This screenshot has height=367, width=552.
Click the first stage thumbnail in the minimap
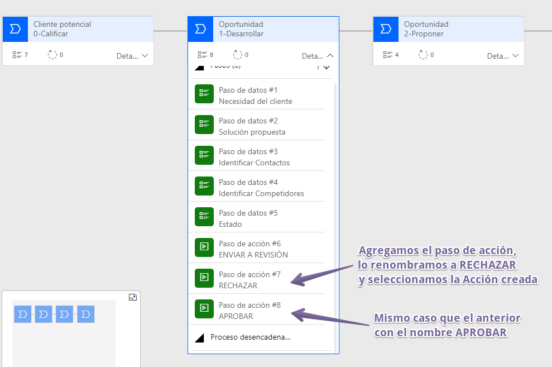pyautogui.click(x=23, y=314)
